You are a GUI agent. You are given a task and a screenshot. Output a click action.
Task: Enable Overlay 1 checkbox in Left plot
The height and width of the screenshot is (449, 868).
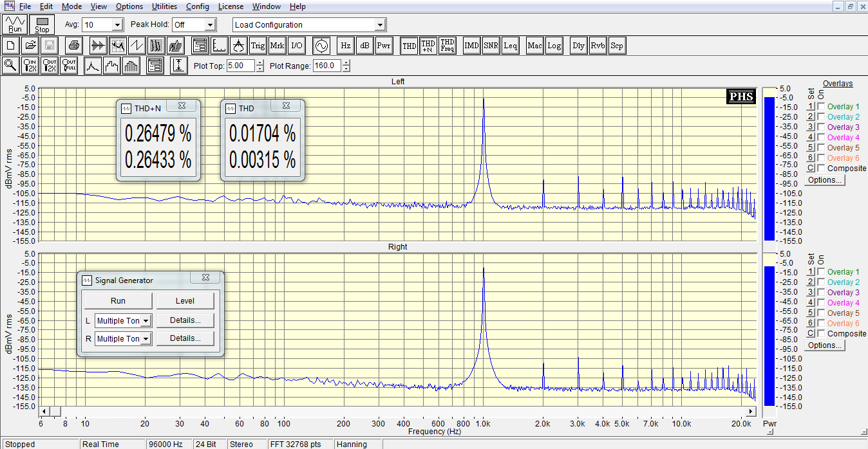click(x=821, y=107)
